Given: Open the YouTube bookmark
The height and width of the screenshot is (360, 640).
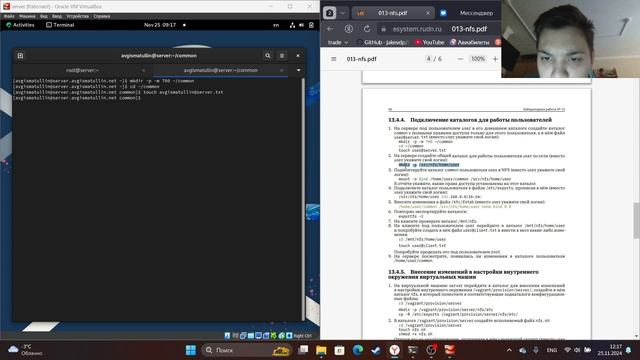Looking at the screenshot, I should coord(429,42).
